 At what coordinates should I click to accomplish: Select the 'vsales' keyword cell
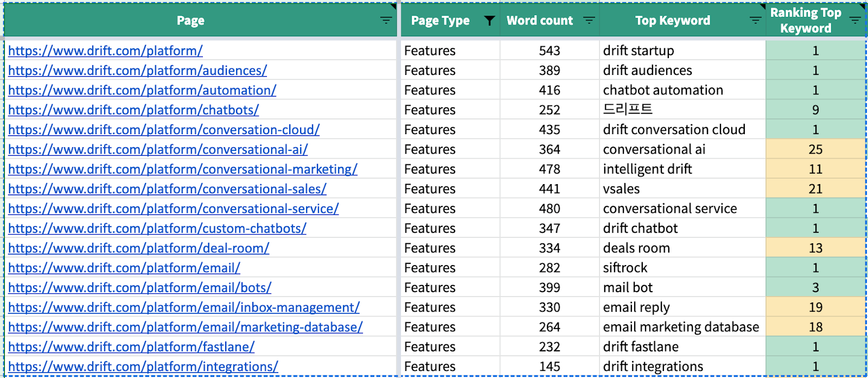[x=682, y=188]
